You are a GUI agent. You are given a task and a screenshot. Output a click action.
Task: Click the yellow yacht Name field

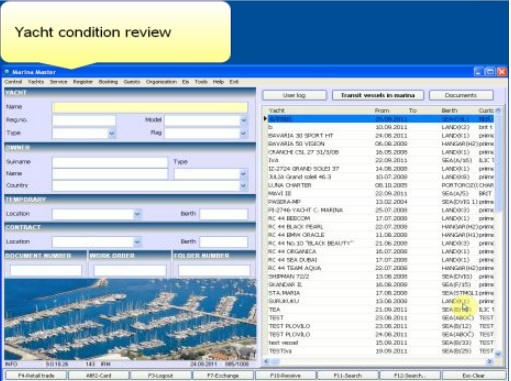click(x=150, y=107)
